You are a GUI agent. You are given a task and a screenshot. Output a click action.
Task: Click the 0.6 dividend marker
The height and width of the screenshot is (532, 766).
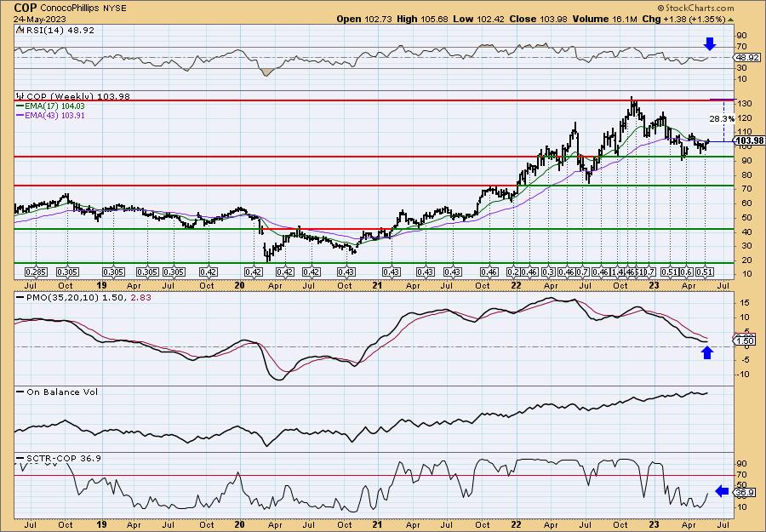coord(686,272)
